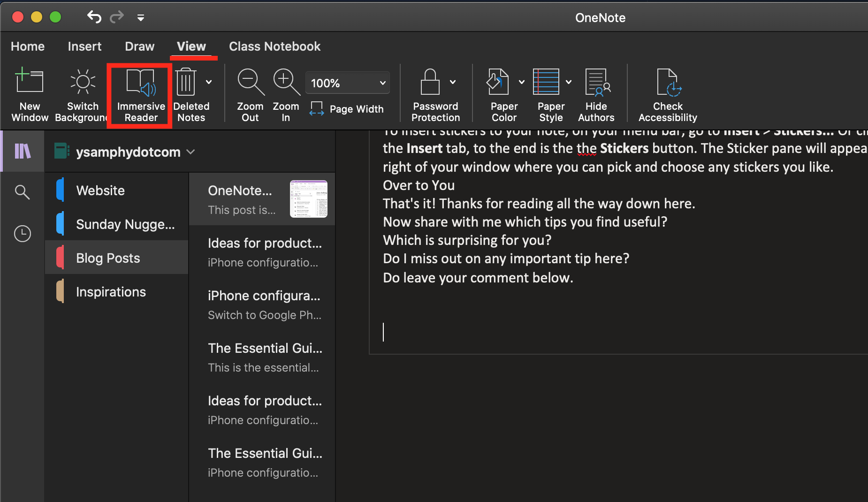Open Customize Quick Access Toolbar arrow
Viewport: 868px width, 502px height.
tap(141, 18)
